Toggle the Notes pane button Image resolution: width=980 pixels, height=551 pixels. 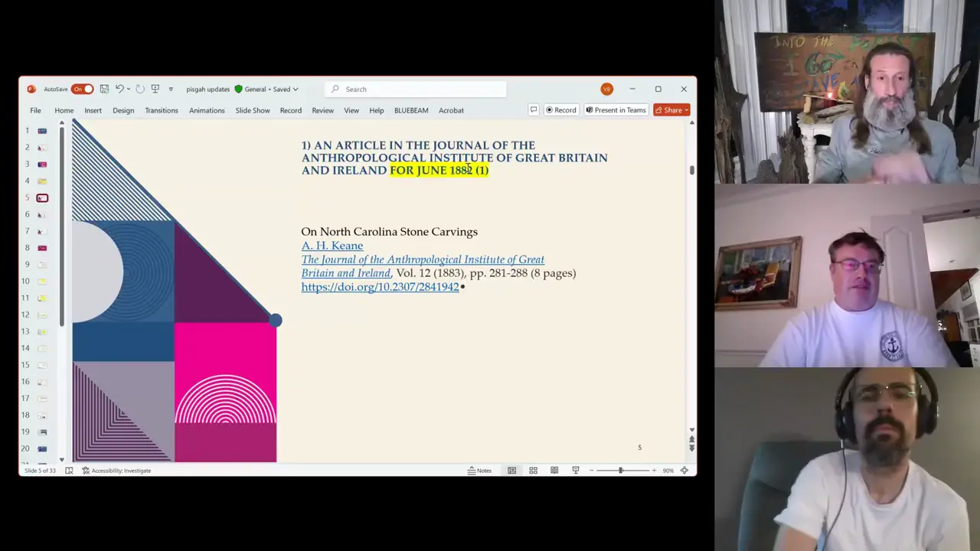pos(480,471)
